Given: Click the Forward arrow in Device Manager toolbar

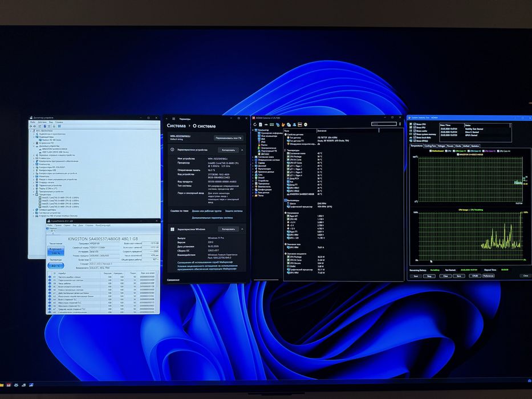Looking at the screenshot, I should coord(35,126).
